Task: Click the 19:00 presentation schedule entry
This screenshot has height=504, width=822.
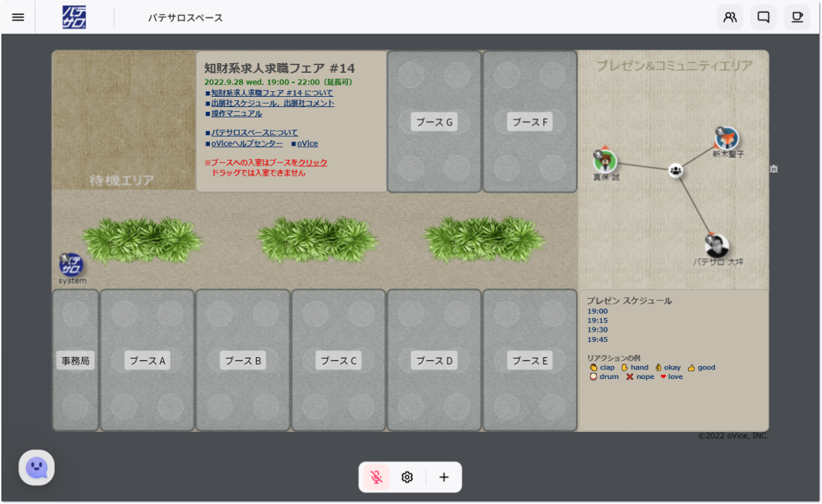Action: [597, 311]
